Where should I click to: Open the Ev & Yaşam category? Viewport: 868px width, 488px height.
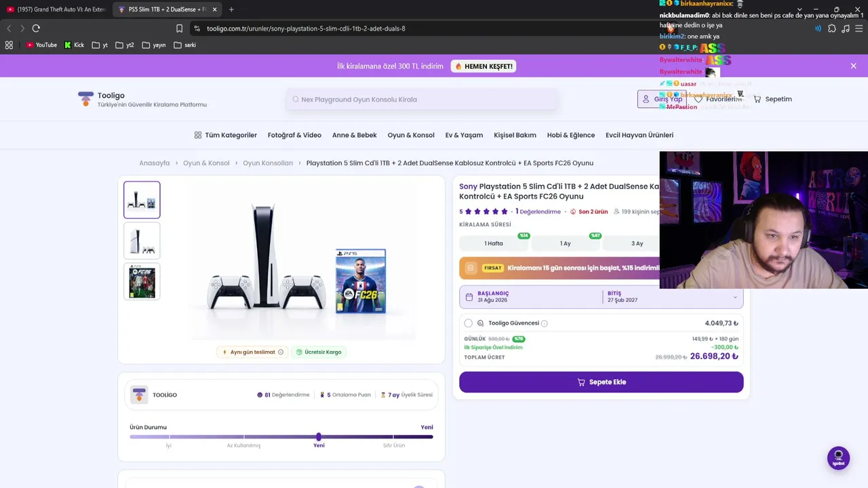(x=464, y=136)
